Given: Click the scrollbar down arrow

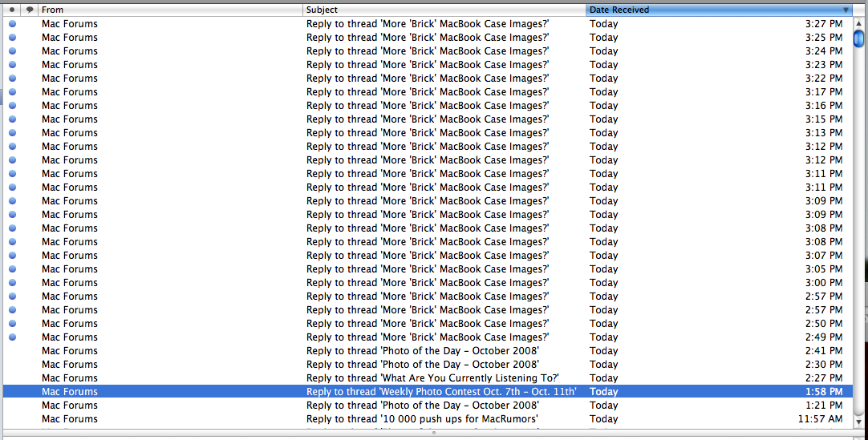Looking at the screenshot, I should click(858, 422).
